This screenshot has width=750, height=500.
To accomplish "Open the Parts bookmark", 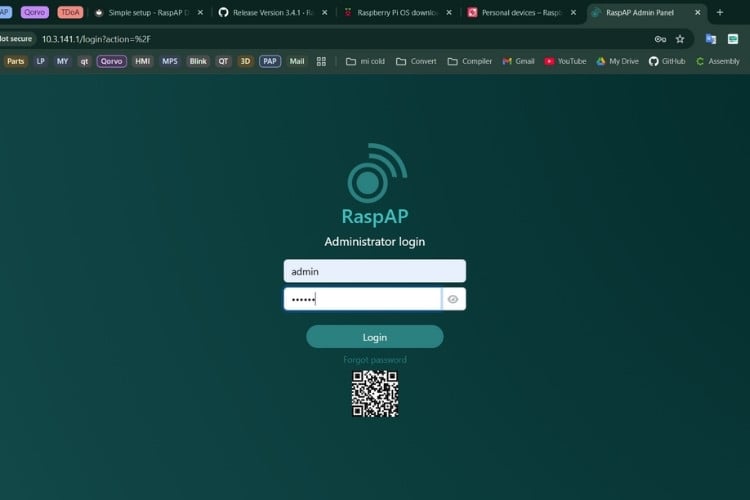I will click(x=15, y=61).
